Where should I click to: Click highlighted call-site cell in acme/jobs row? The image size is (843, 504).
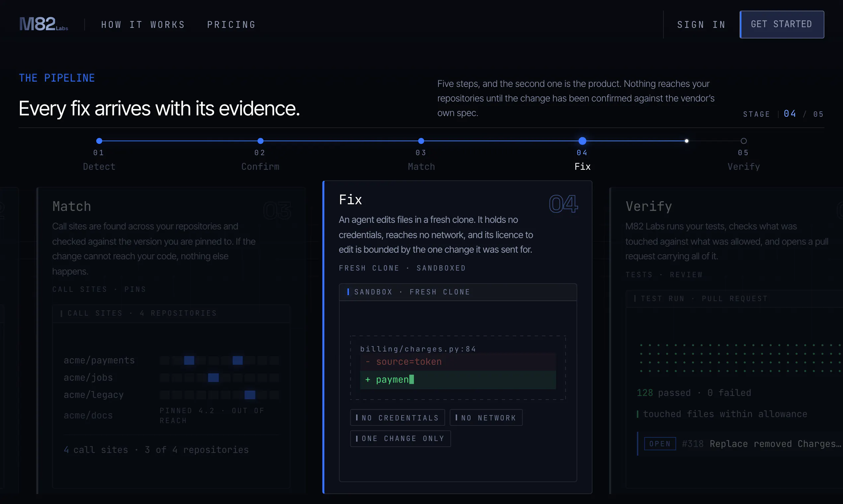213,378
